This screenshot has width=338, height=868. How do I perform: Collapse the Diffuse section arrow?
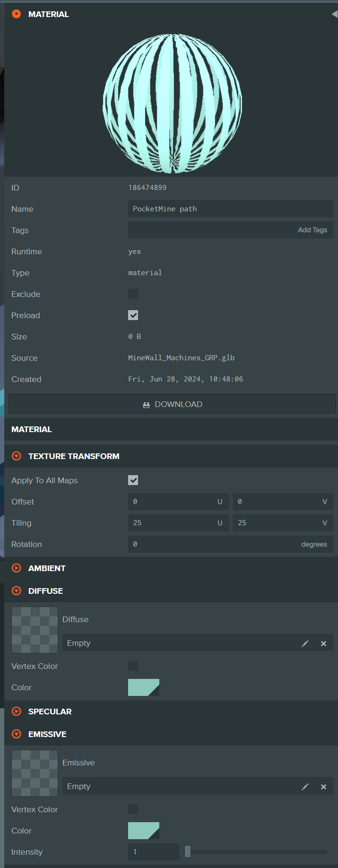point(17,591)
